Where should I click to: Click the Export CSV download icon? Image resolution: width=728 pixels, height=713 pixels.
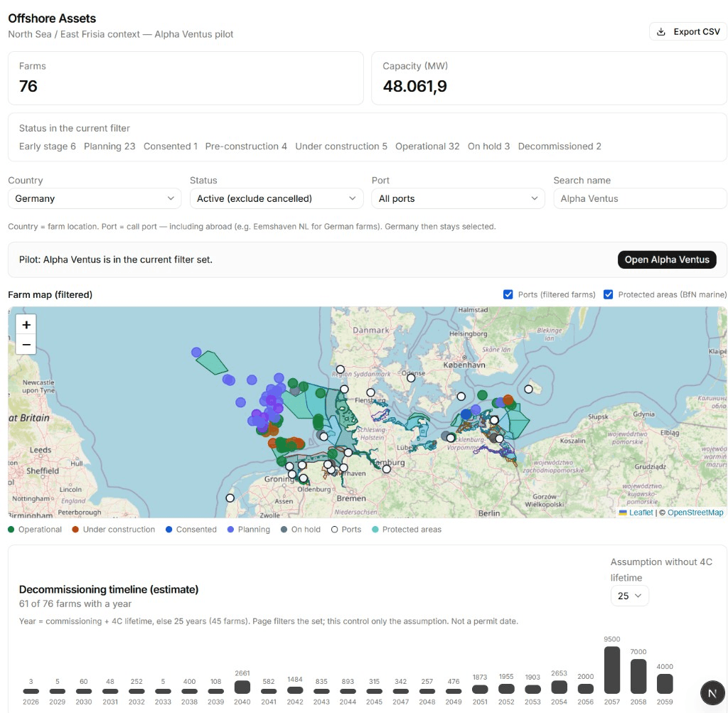coord(660,32)
